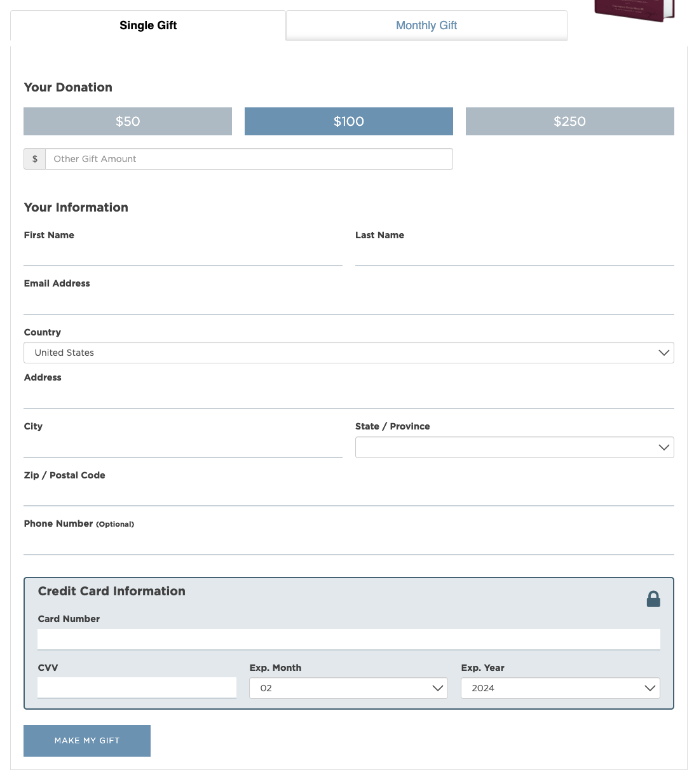This screenshot has width=694, height=784.
Task: Click the Other Gift Amount field
Action: tap(248, 159)
